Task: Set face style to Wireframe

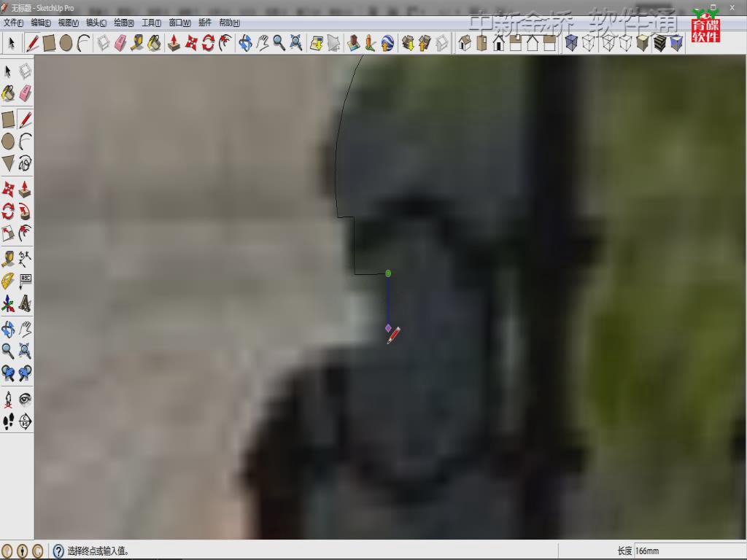Action: [608, 43]
